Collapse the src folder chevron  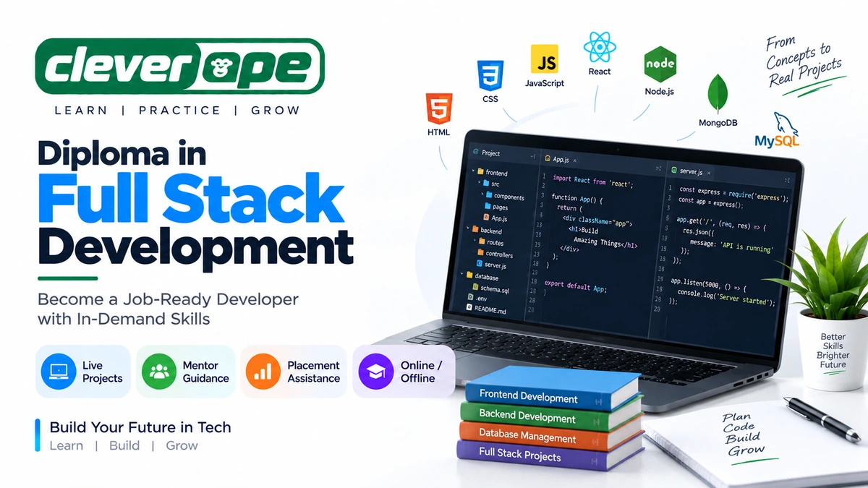click(x=480, y=182)
